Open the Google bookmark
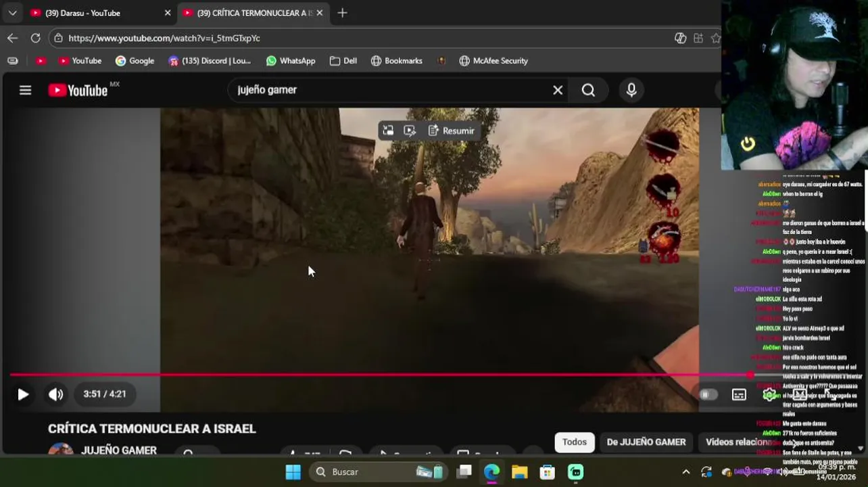The image size is (868, 487). (135, 60)
